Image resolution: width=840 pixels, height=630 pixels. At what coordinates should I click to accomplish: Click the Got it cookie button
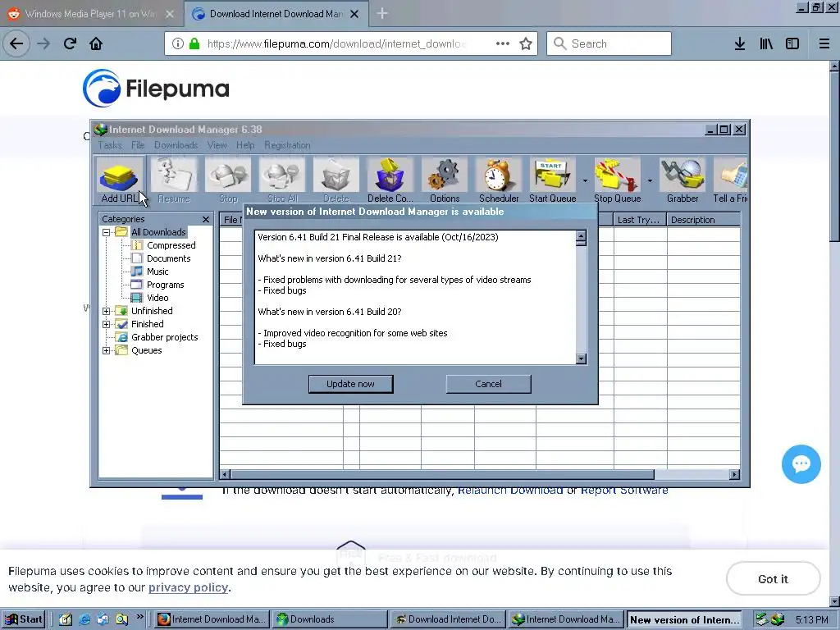(773, 578)
